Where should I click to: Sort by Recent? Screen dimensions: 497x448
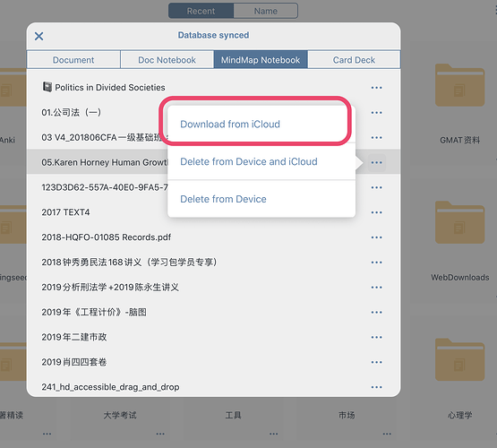pyautogui.click(x=201, y=11)
